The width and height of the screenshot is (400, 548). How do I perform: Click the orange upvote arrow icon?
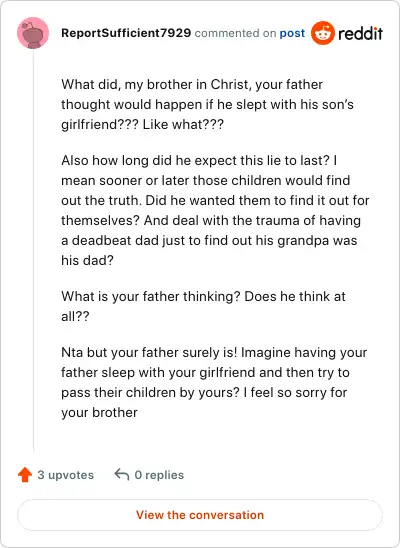tap(25, 475)
